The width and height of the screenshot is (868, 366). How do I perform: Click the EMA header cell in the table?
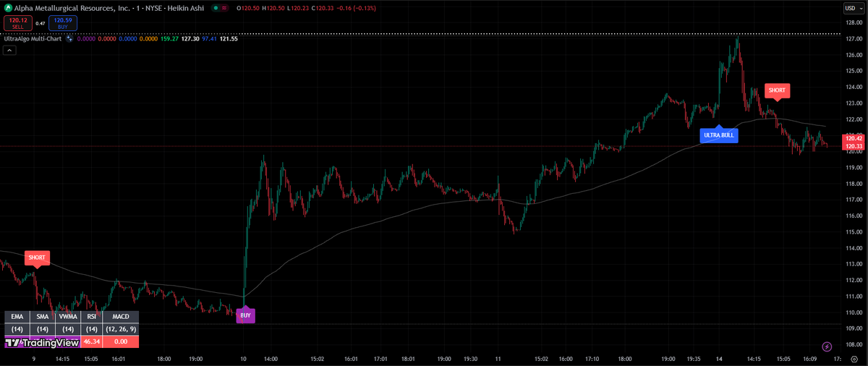17,316
